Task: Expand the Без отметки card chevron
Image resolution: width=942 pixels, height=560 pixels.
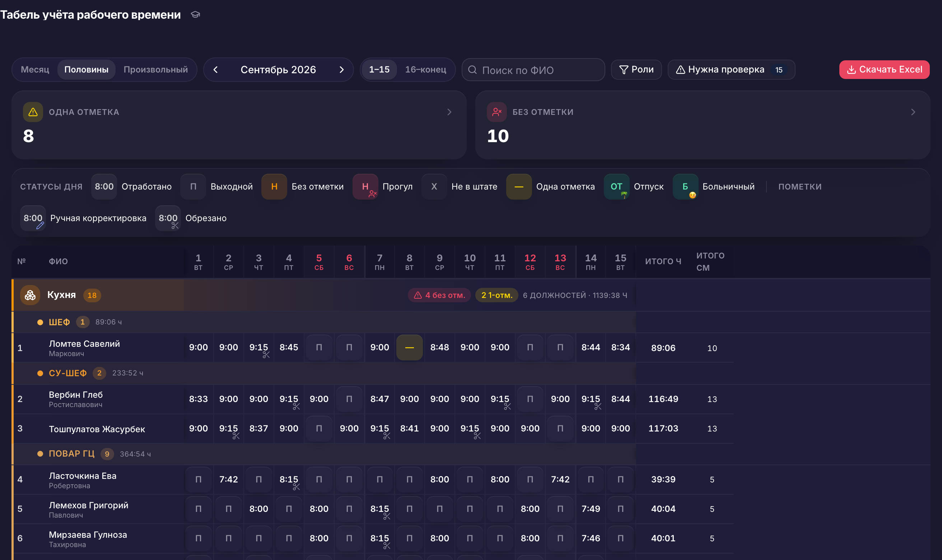Action: 913,112
